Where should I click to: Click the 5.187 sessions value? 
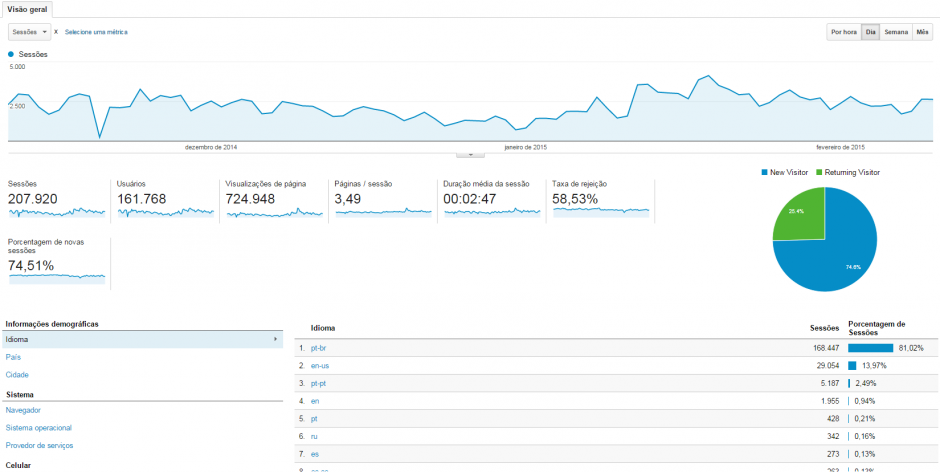830,383
